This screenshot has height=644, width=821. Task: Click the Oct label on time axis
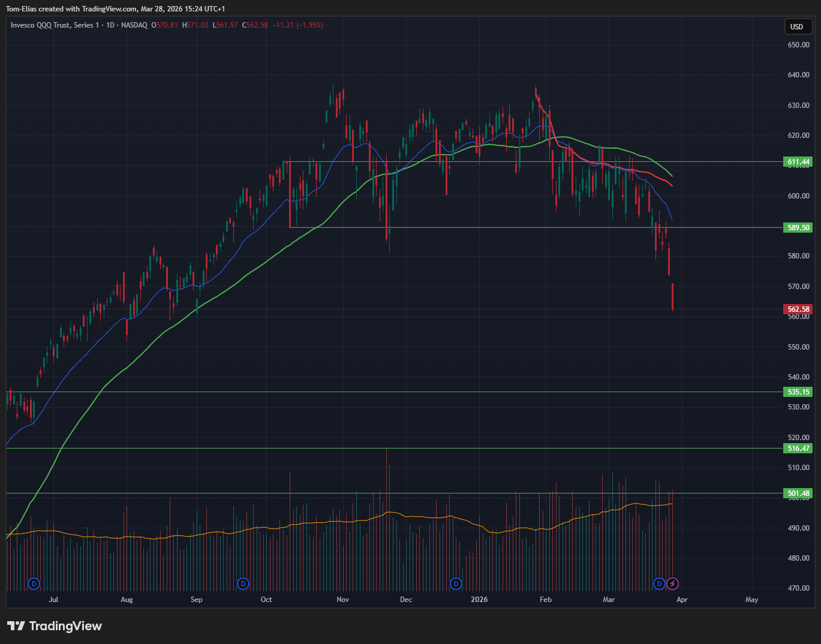click(x=266, y=600)
